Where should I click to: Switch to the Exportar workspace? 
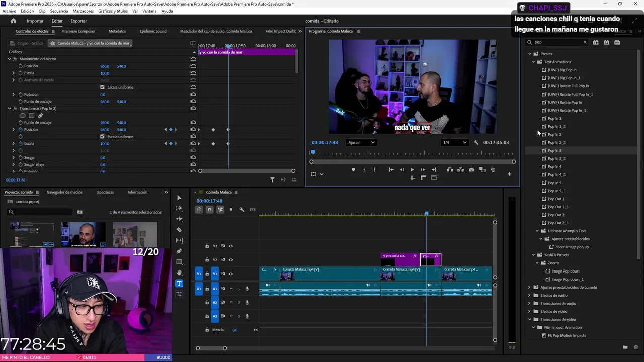point(78,21)
